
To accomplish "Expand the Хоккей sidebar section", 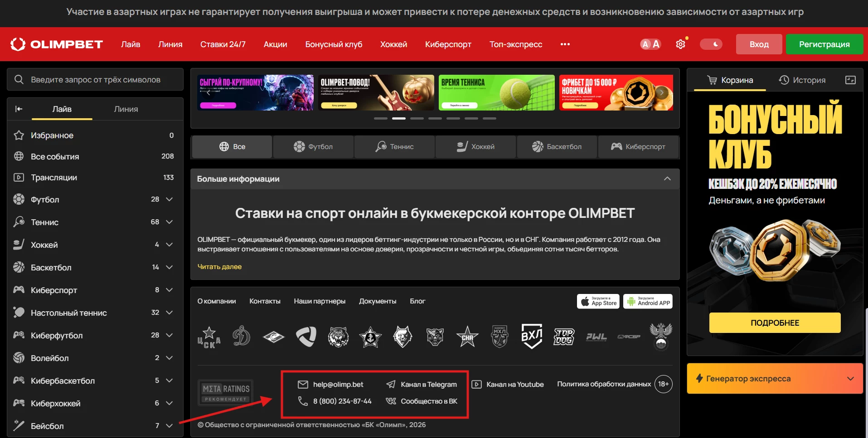I will [x=170, y=245].
